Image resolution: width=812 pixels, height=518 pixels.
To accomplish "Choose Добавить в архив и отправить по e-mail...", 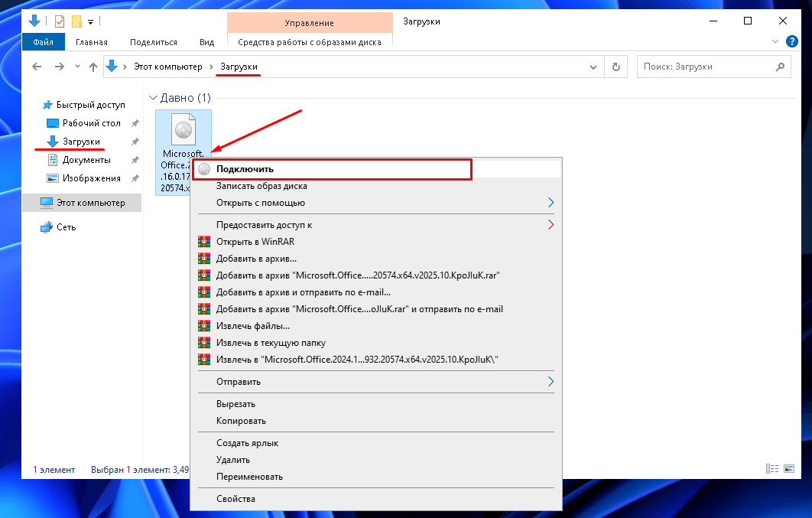I will click(x=376, y=292).
